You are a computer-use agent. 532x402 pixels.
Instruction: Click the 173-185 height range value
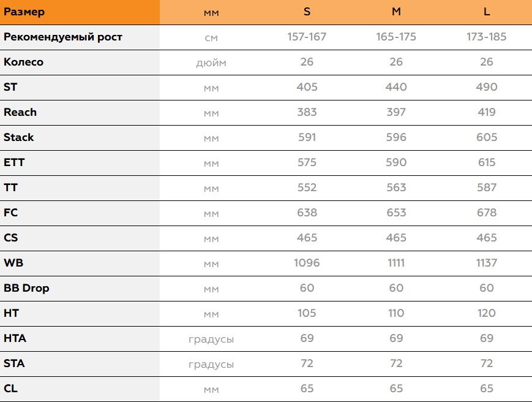(x=487, y=37)
